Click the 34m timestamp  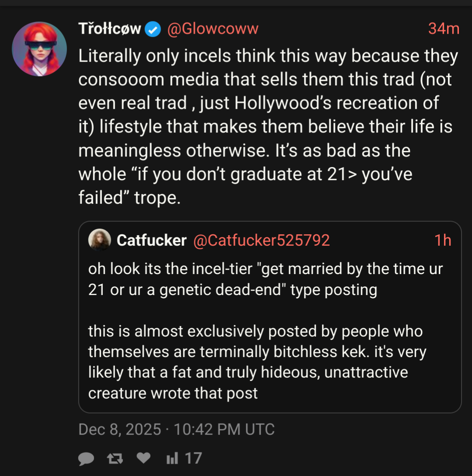click(444, 29)
